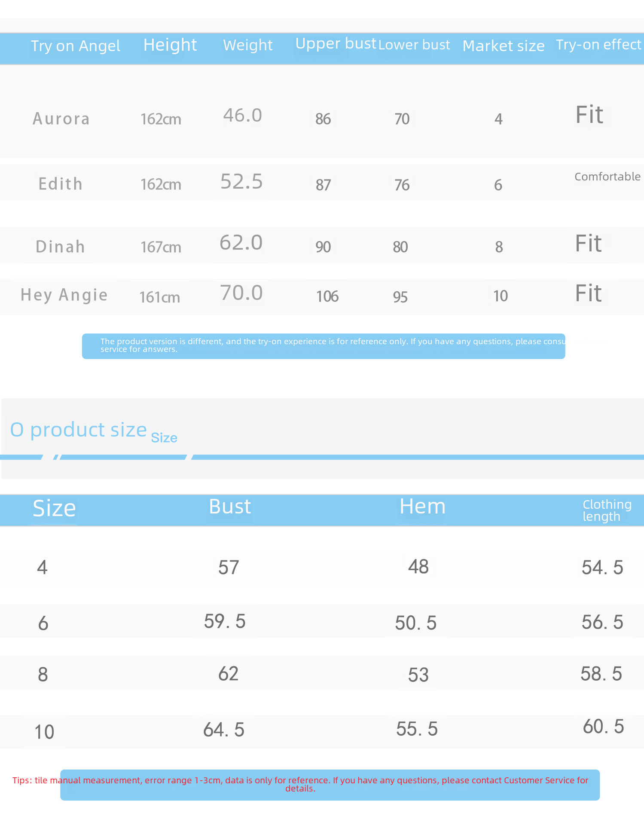Click the "Lower bust" header
This screenshot has height=825, width=644.
[414, 45]
